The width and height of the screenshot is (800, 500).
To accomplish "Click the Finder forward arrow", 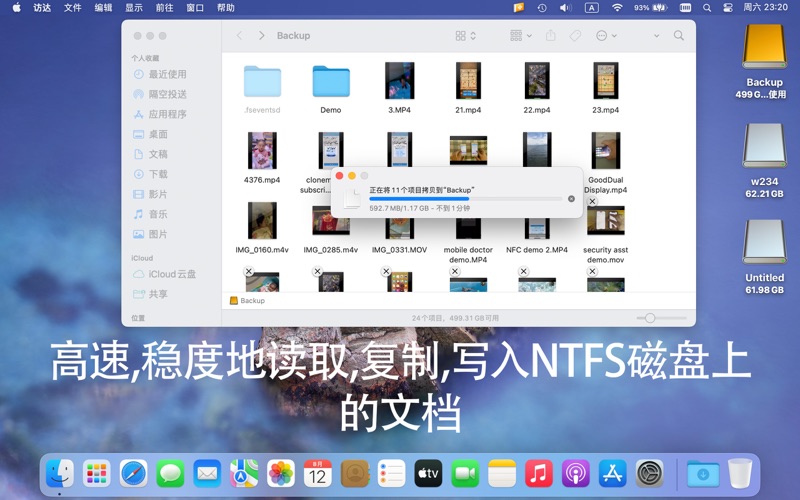I will point(262,36).
